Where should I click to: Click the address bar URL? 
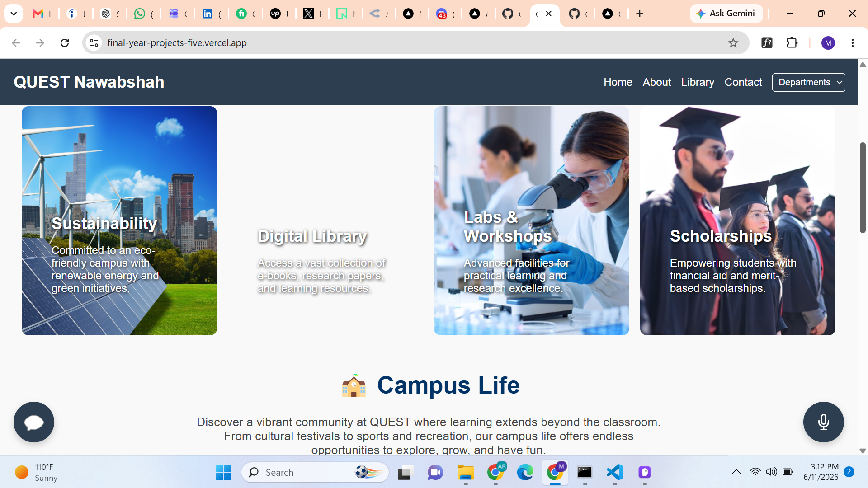point(177,43)
